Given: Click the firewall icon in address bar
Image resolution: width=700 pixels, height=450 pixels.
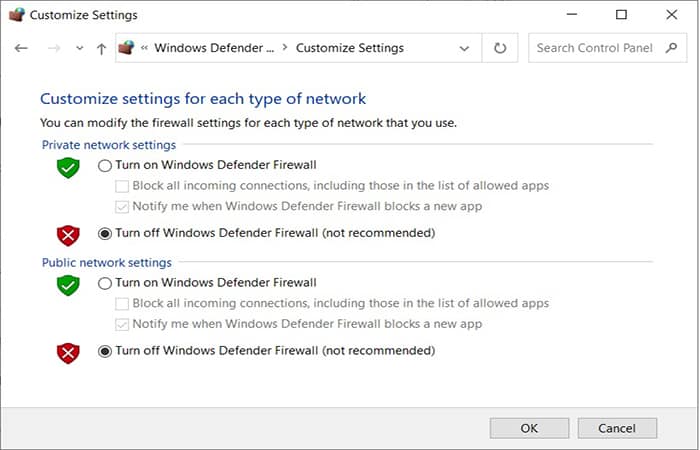Looking at the screenshot, I should (126, 47).
